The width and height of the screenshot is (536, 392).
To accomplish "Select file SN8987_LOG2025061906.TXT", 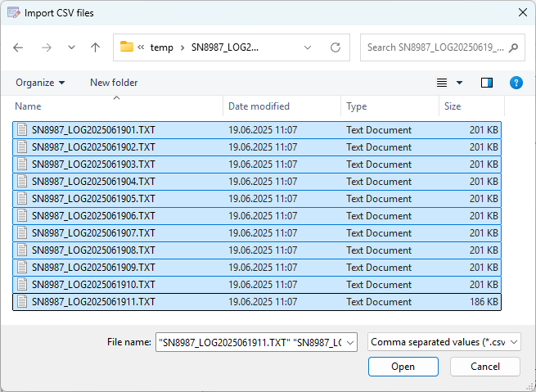I will [x=257, y=216].
